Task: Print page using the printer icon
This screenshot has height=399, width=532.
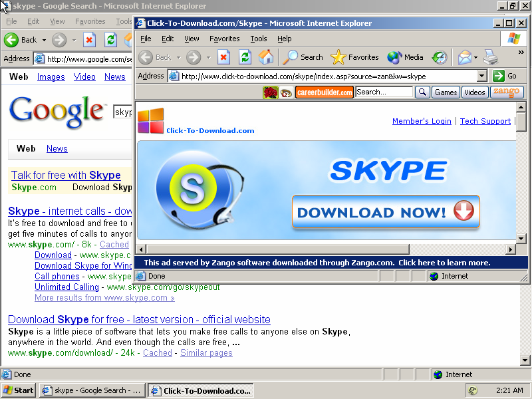Action: point(491,57)
